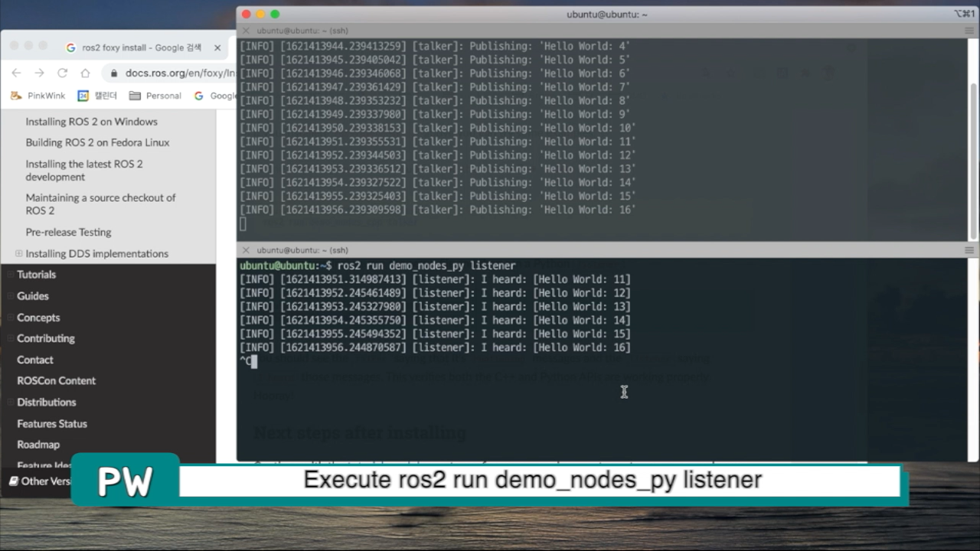Screen dimensions: 980x551
Task: Reload the docs.ros.org page
Action: point(62,73)
